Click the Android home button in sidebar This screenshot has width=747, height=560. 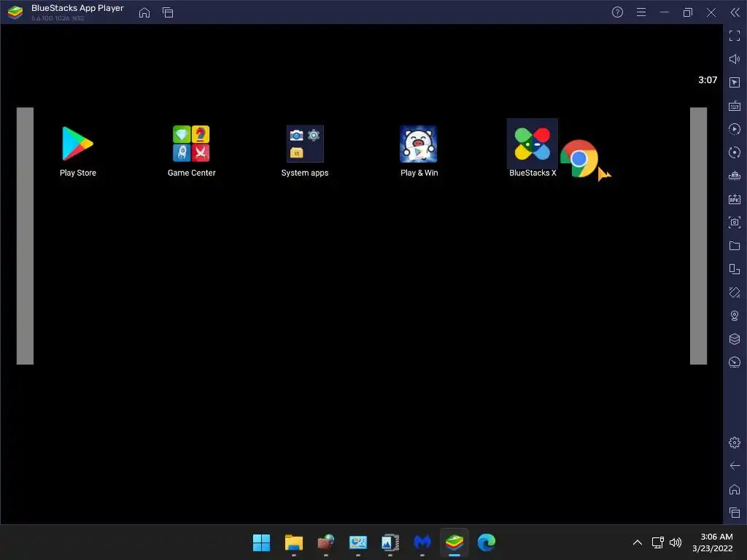click(x=735, y=489)
